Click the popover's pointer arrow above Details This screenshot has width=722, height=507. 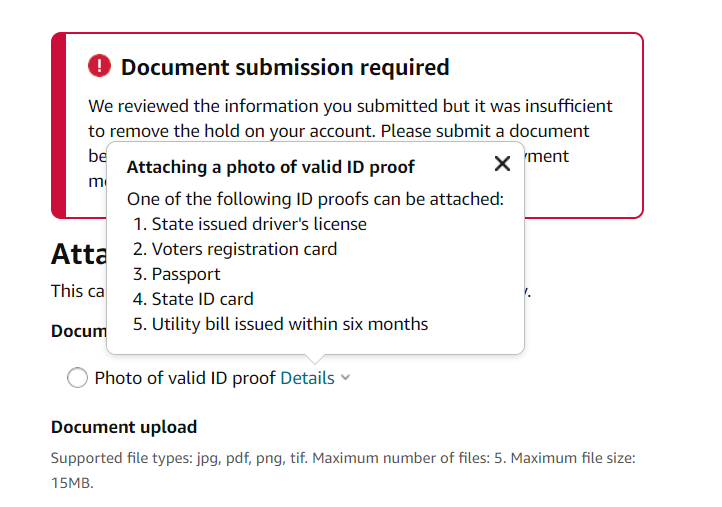click(x=315, y=359)
